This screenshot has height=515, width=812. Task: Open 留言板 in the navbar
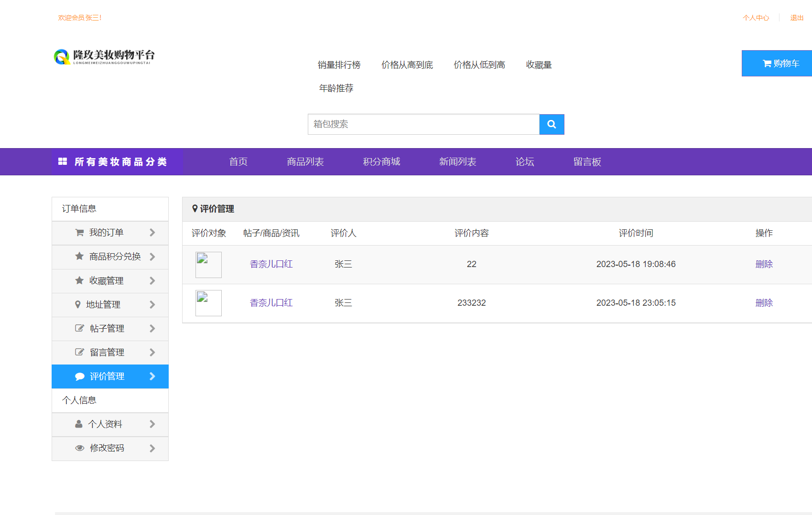587,161
